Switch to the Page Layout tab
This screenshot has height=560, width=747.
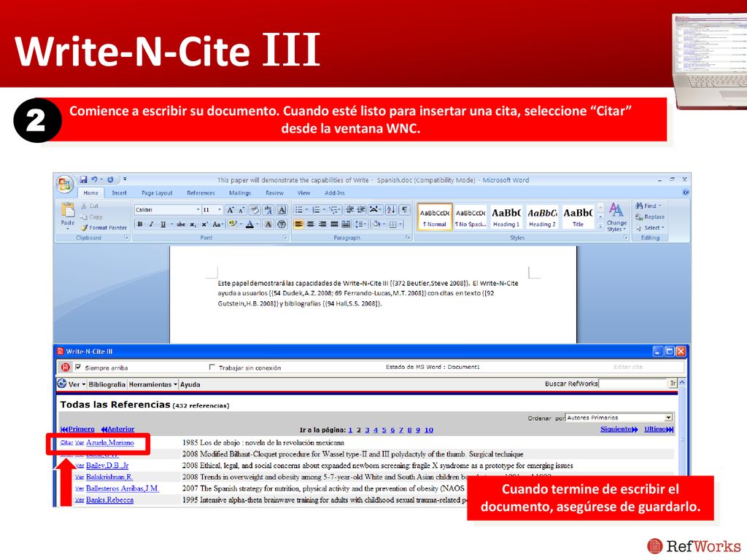(x=157, y=192)
